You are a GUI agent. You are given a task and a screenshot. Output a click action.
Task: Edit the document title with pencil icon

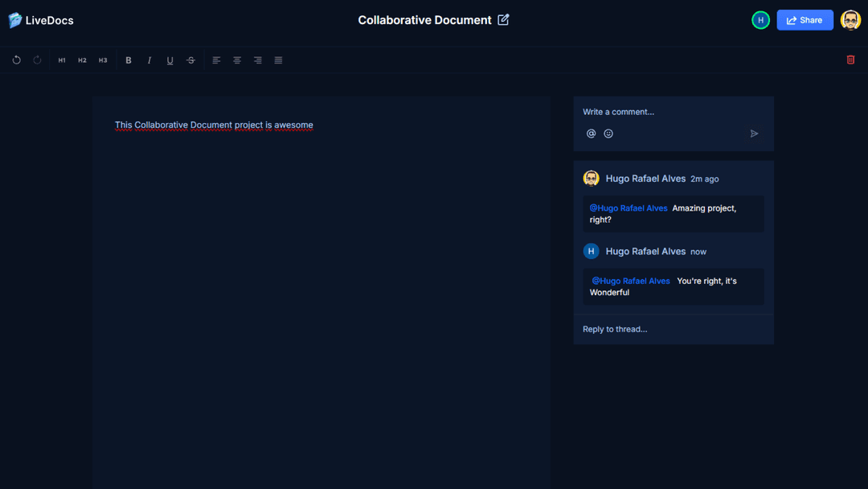[503, 19]
